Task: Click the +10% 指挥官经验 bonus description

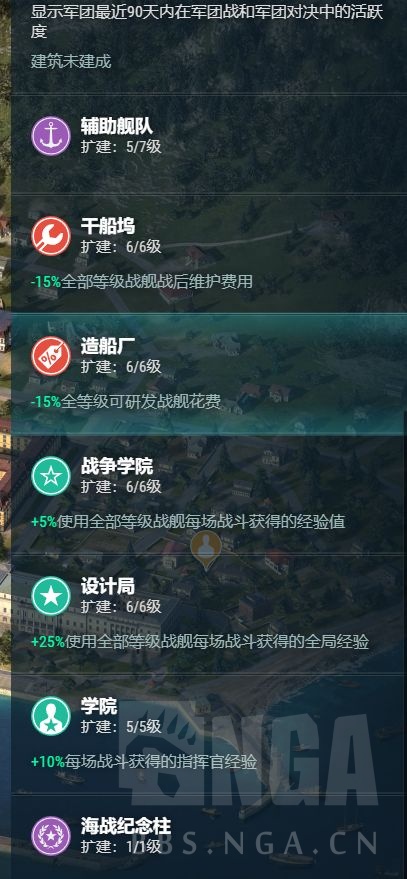Action: tap(144, 762)
